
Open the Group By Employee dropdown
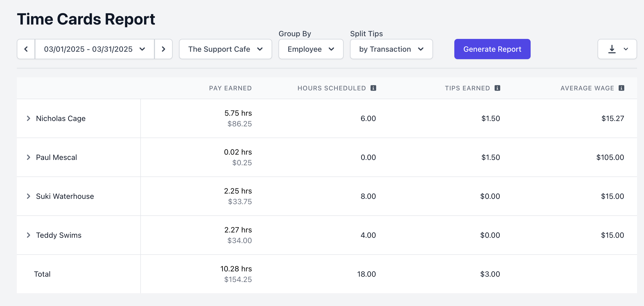[311, 49]
